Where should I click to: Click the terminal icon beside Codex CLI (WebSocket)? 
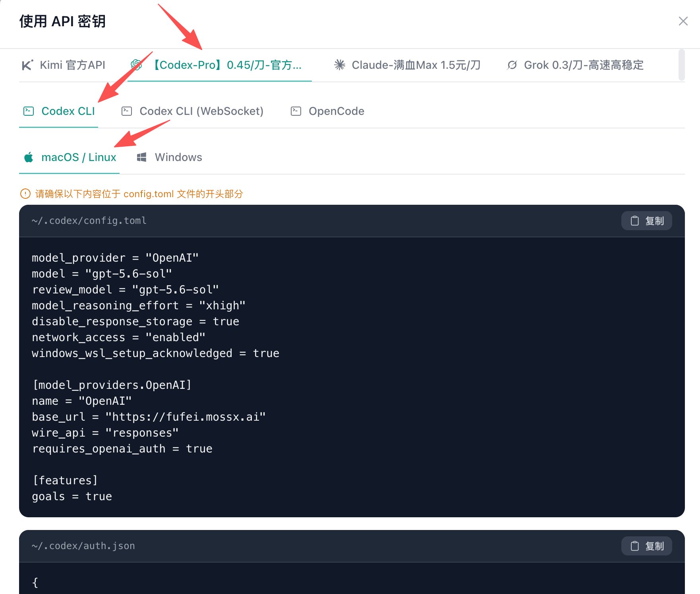point(127,111)
